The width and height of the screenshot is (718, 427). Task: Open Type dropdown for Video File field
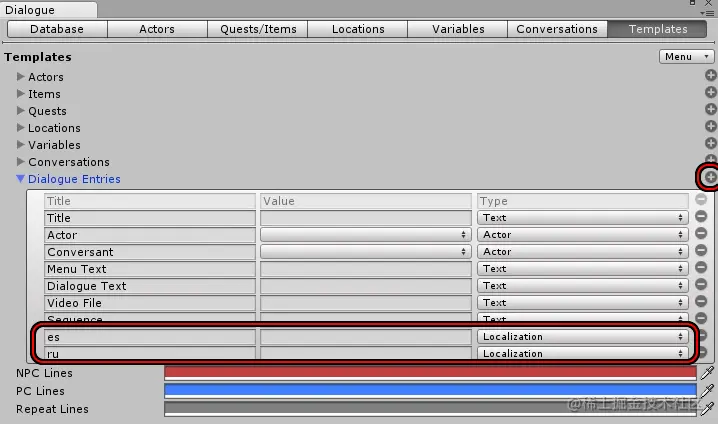click(x=582, y=303)
